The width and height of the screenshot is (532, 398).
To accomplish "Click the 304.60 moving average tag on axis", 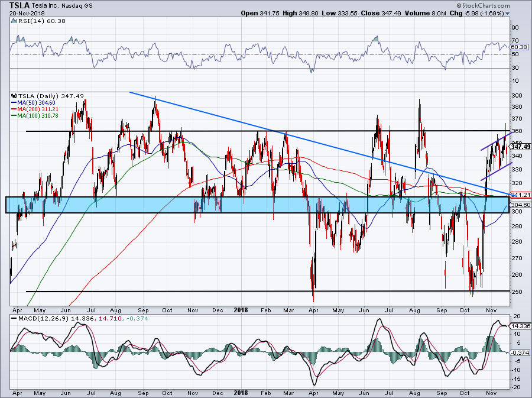I will pyautogui.click(x=520, y=205).
